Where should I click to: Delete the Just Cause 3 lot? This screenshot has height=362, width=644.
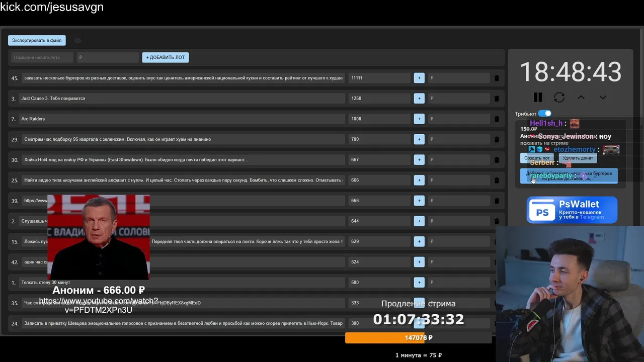pos(497,99)
